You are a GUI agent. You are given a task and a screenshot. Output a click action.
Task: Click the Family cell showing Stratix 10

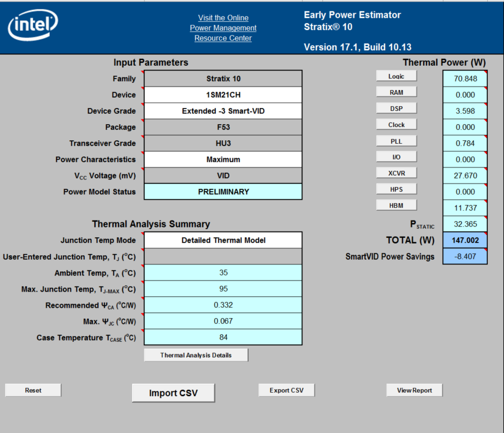pos(223,79)
